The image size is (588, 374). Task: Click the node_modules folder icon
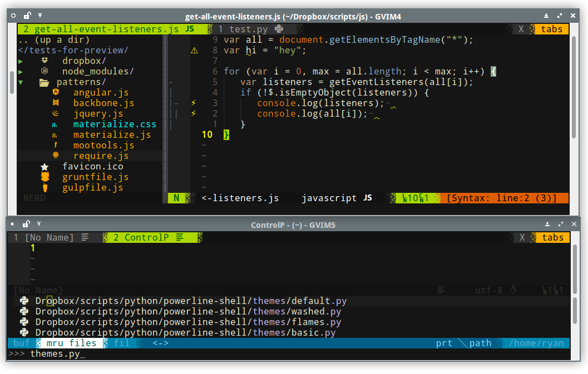click(x=45, y=71)
